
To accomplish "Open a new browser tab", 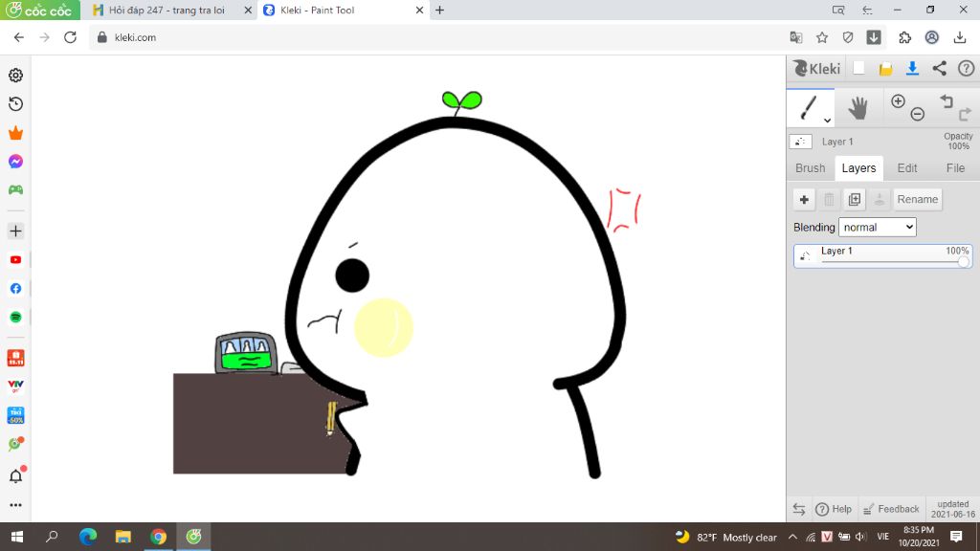I will click(x=440, y=10).
